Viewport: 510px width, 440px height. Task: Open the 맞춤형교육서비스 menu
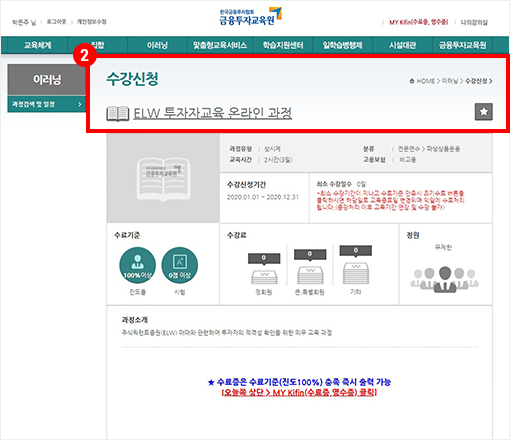(x=220, y=45)
